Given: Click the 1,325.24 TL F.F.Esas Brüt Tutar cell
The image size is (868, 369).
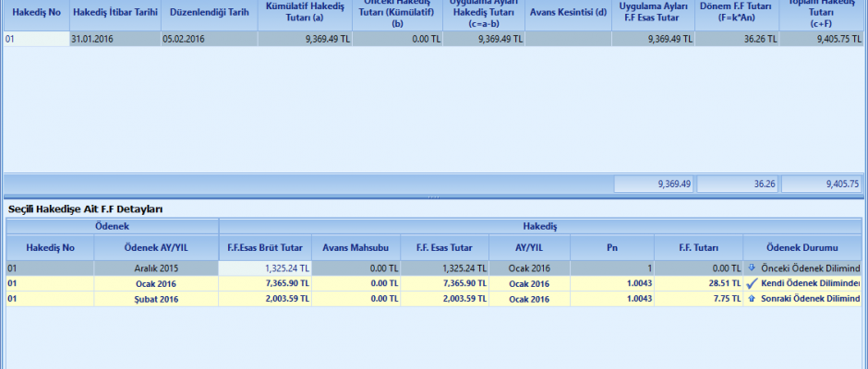Looking at the screenshot, I should [x=265, y=268].
